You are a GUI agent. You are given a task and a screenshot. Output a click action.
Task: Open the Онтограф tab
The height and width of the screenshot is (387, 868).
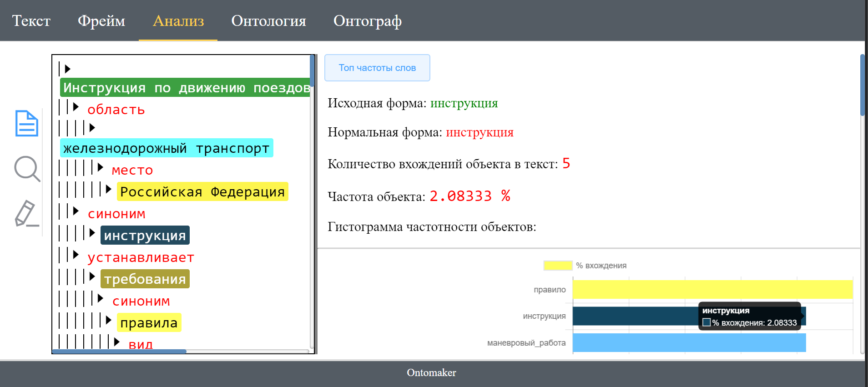[x=368, y=21]
